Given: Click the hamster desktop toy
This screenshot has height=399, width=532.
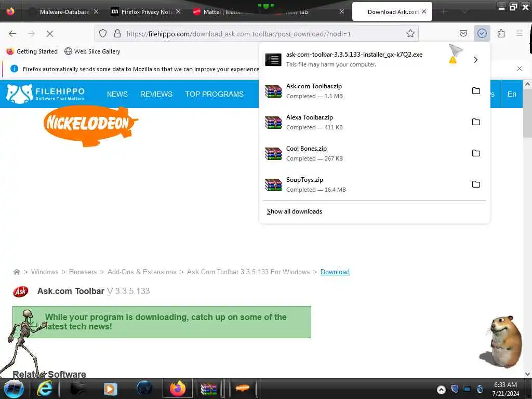Looking at the screenshot, I should 501,341.
